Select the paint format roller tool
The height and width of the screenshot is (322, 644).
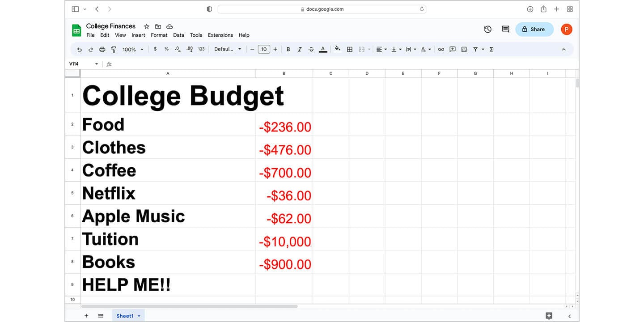click(114, 50)
